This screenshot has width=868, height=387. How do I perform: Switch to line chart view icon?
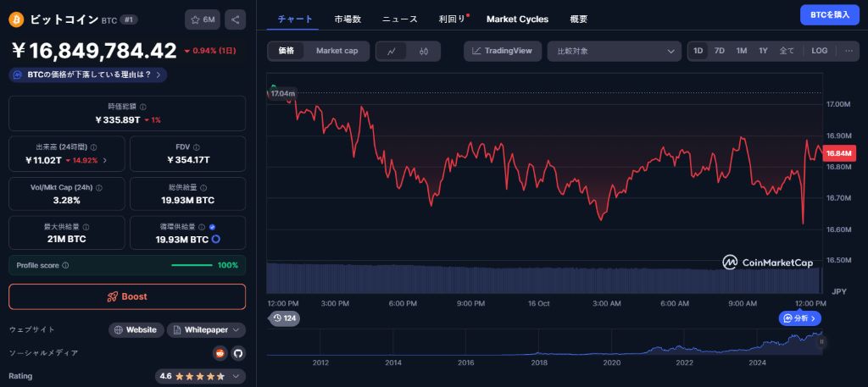[x=391, y=51]
